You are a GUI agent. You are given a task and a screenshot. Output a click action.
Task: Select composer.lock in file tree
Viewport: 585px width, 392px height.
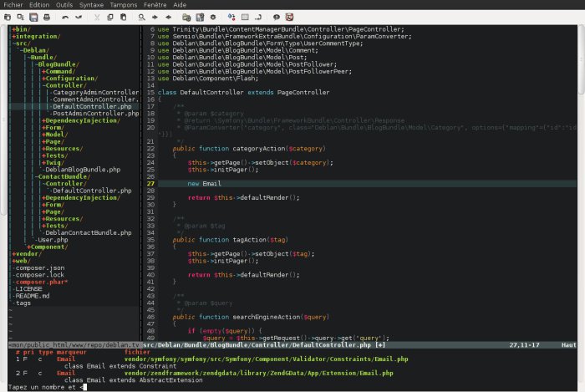coord(39,275)
